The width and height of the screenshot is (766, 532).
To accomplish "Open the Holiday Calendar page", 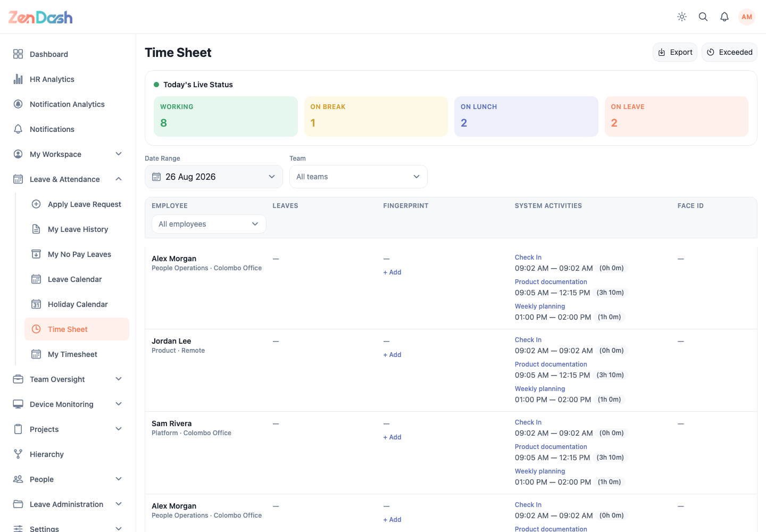I will pos(77,304).
